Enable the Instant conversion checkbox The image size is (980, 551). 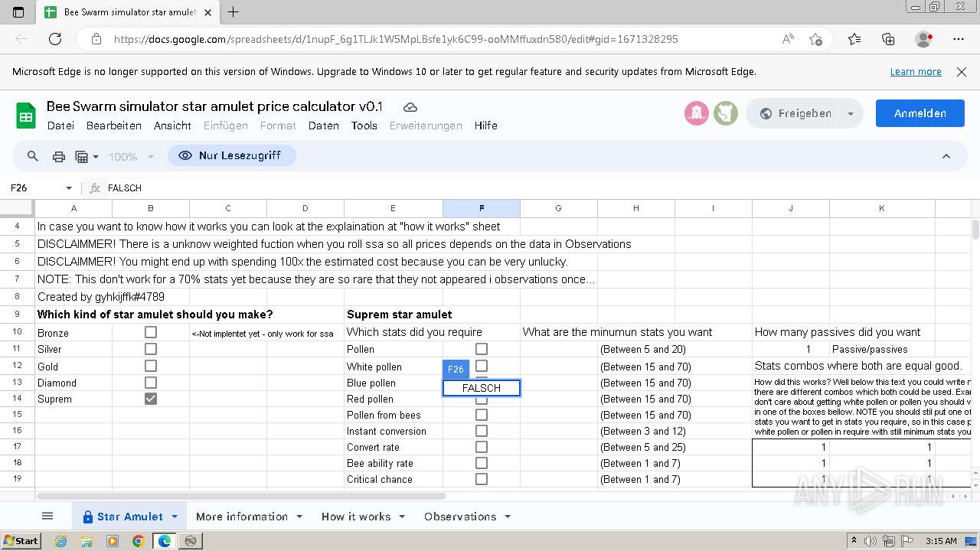click(x=482, y=431)
